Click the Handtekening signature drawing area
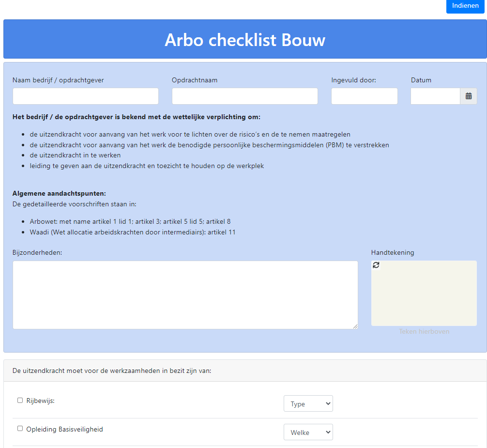The image size is (487, 448). (x=424, y=295)
